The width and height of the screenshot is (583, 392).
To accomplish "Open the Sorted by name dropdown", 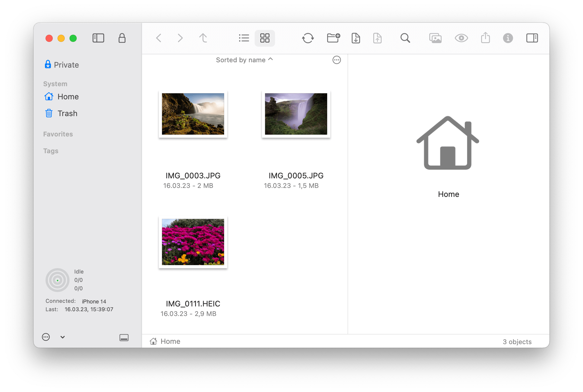I will [244, 60].
